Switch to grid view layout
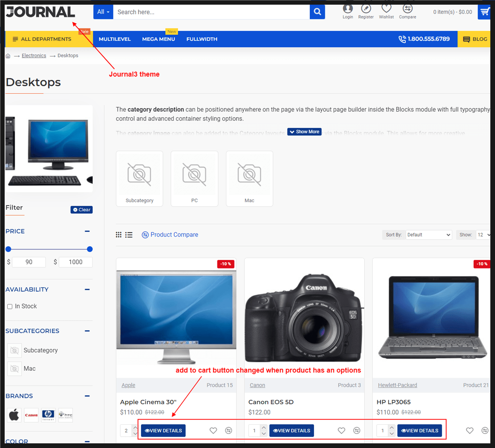This screenshot has height=448, width=495. pos(119,235)
